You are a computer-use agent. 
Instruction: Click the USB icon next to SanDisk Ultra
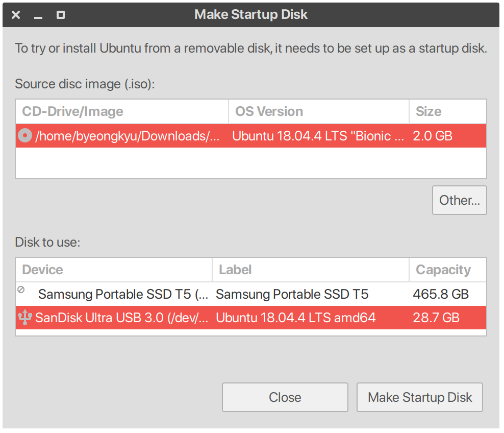coord(24,318)
